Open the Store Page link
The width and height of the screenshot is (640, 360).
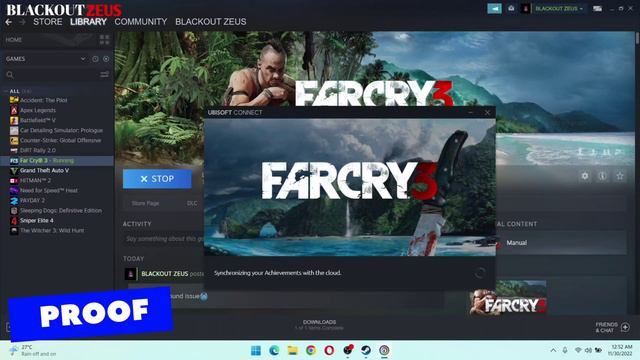click(145, 203)
